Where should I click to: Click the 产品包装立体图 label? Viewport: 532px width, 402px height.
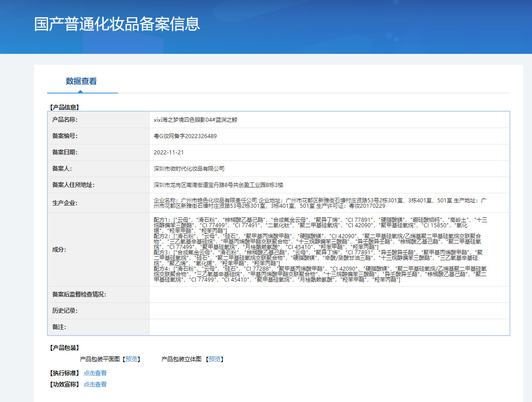[x=181, y=359]
